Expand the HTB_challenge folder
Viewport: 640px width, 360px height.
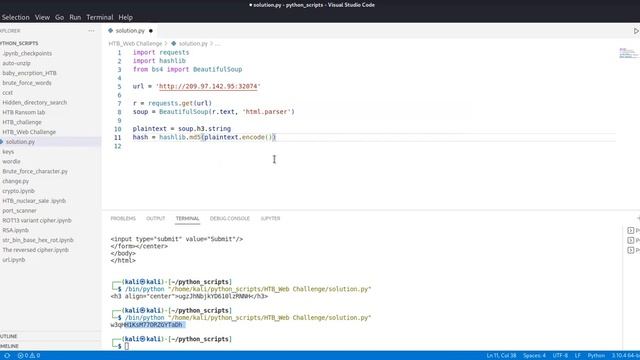[22, 122]
